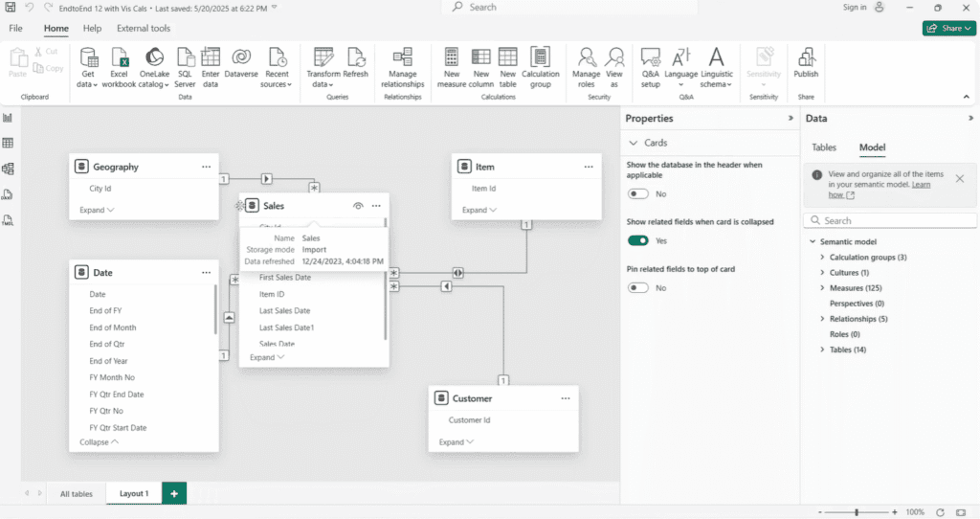
Task: Open the Get data ribbon button
Action: tap(87, 68)
